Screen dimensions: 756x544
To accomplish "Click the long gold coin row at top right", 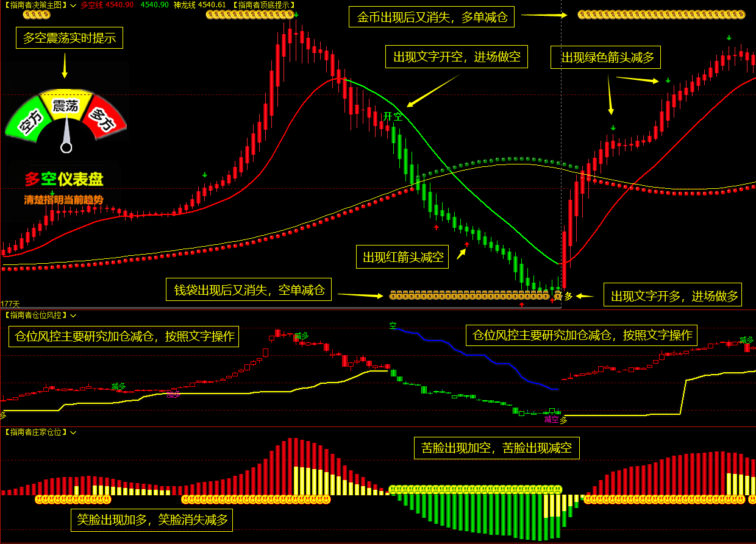I will pos(661,14).
